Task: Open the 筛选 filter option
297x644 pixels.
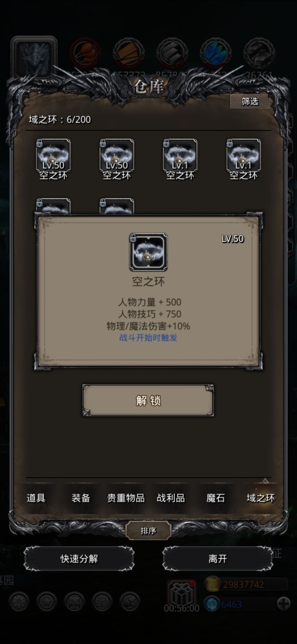Action: [x=250, y=101]
